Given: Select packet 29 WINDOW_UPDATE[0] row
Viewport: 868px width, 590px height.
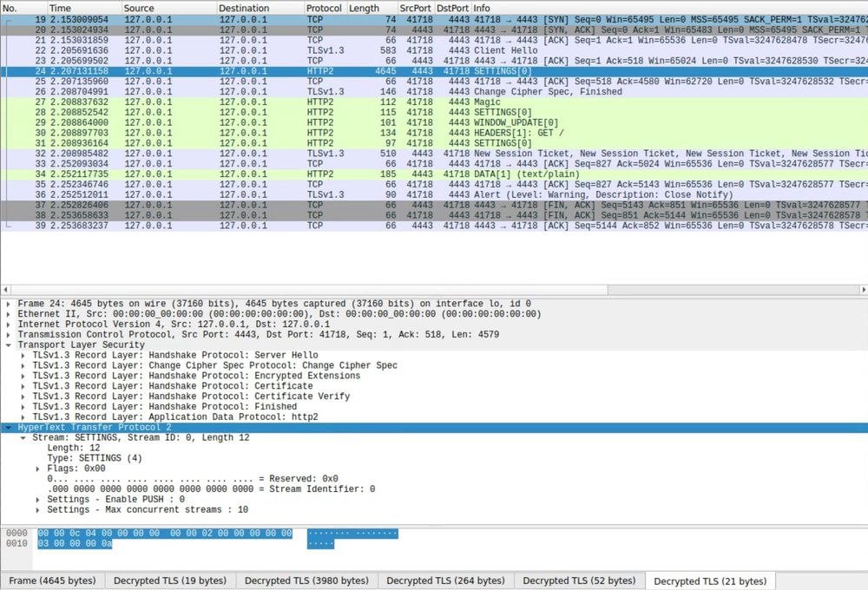Looking at the screenshot, I should click(x=434, y=123).
